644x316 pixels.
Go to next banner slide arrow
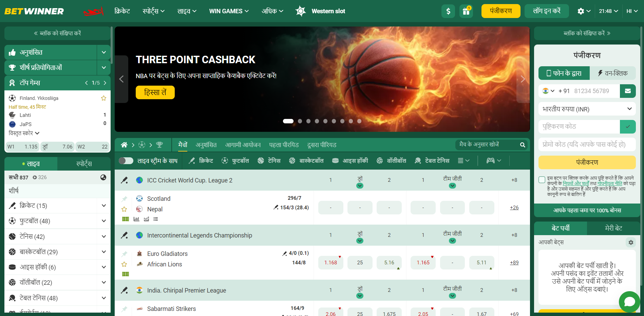point(523,79)
